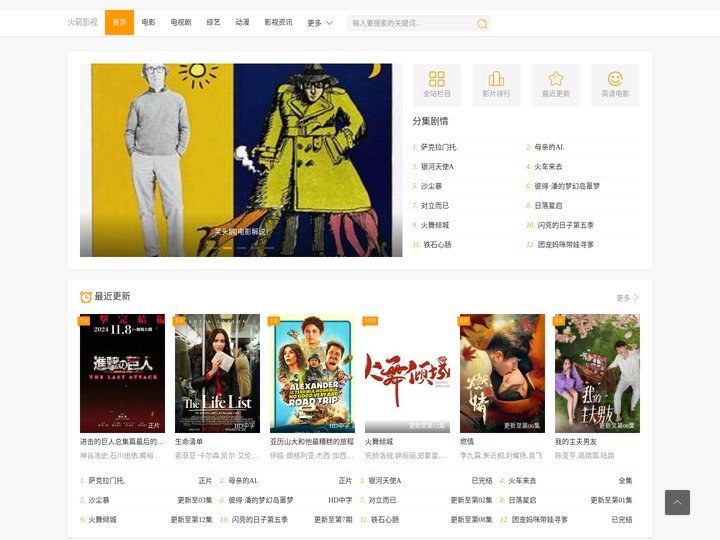Image resolution: width=720 pixels, height=540 pixels.
Task: Click the 亚历山大和他最糟糕的旅程 title link
Action: click(312, 442)
